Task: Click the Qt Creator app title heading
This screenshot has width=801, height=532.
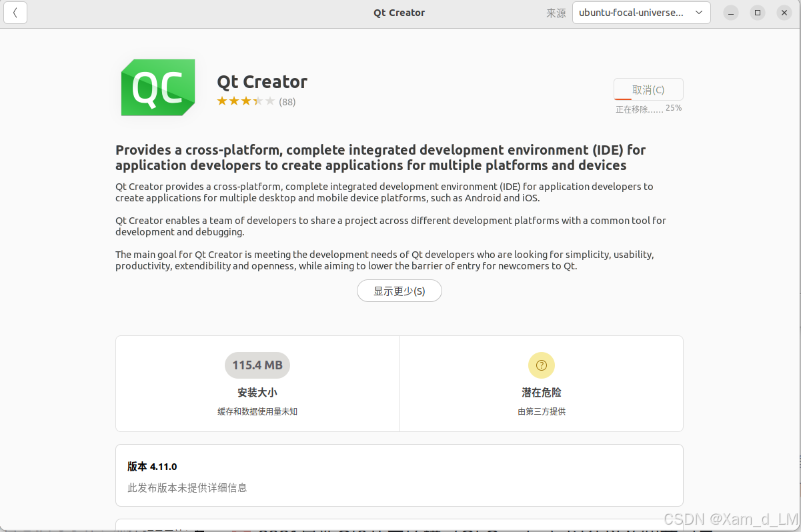Action: (262, 82)
